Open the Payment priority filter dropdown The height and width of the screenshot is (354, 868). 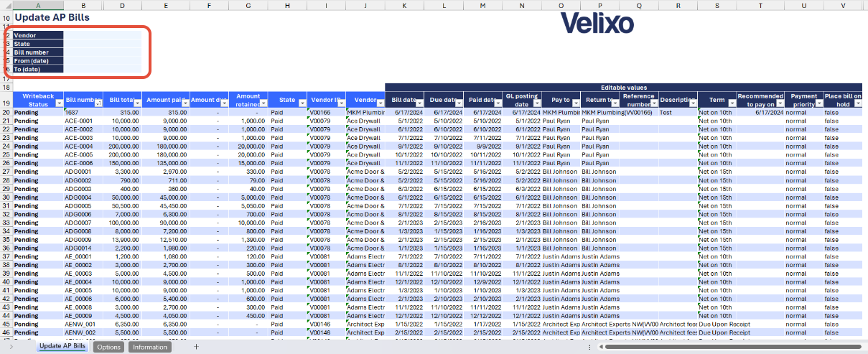click(x=818, y=104)
